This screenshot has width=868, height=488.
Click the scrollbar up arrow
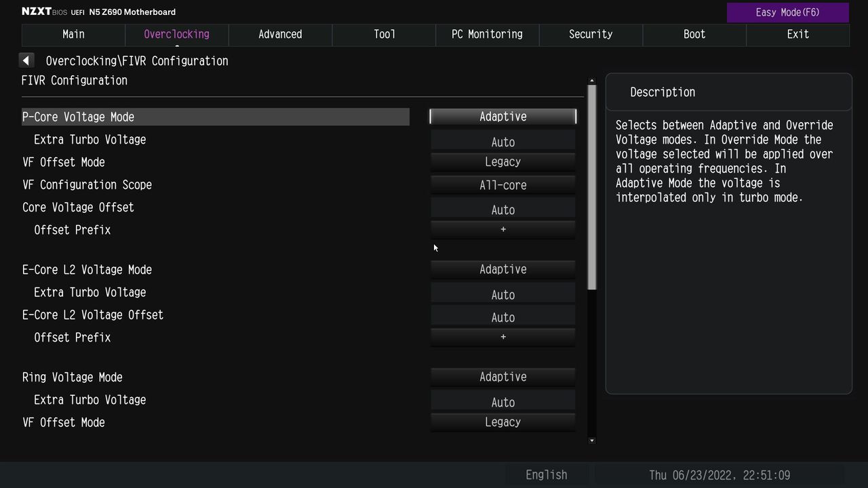coord(592,81)
